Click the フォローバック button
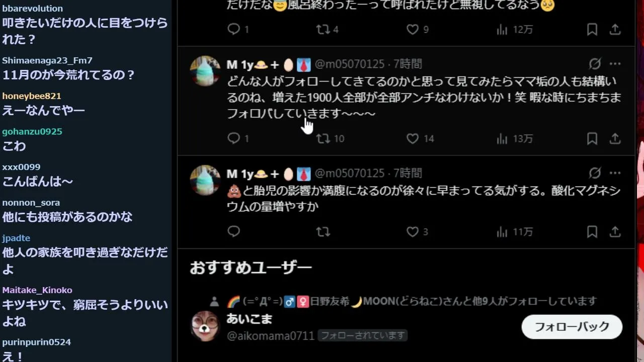Screen dimensions: 644x362 click(572, 326)
